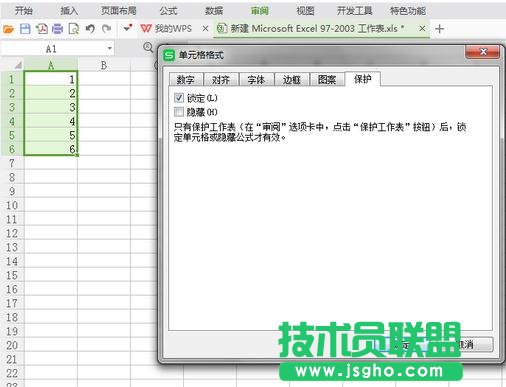Select row 20 header

coord(12,345)
